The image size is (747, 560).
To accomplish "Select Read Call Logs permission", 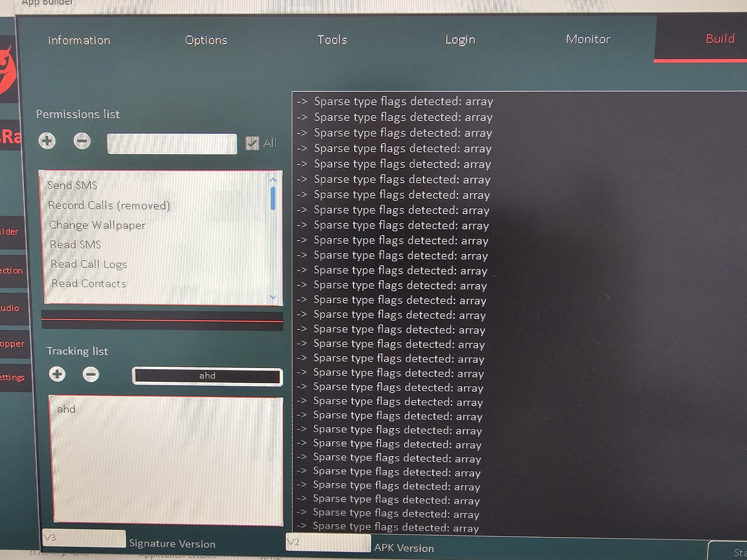I will pos(89,264).
